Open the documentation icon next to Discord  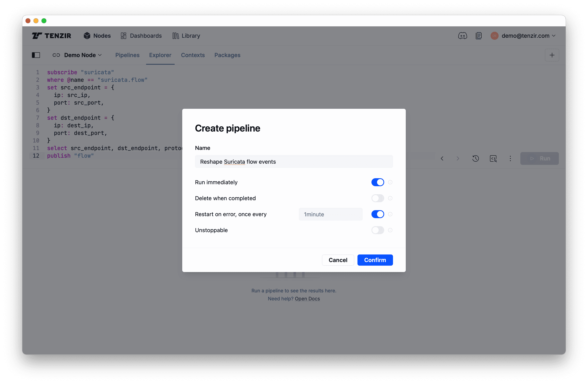pos(479,36)
